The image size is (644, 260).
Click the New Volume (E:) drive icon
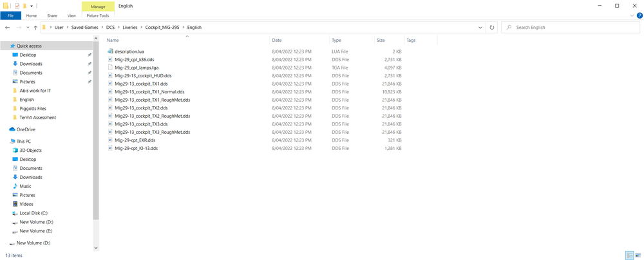(x=15, y=231)
